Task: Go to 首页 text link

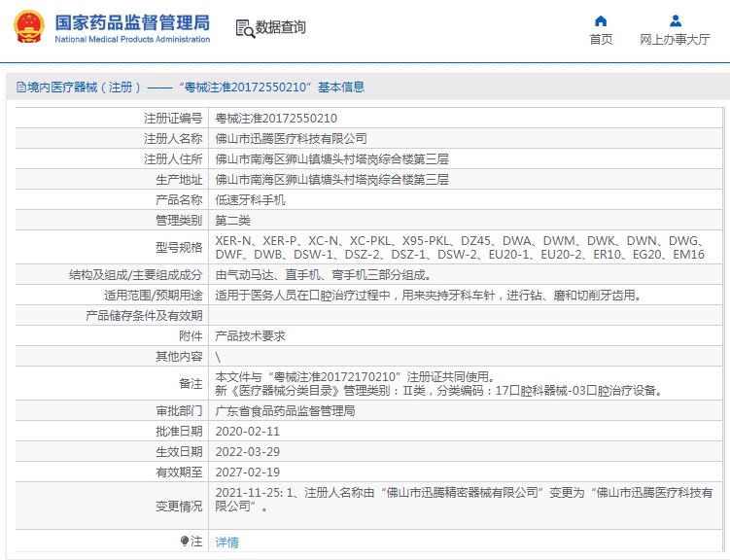Action: tap(601, 40)
